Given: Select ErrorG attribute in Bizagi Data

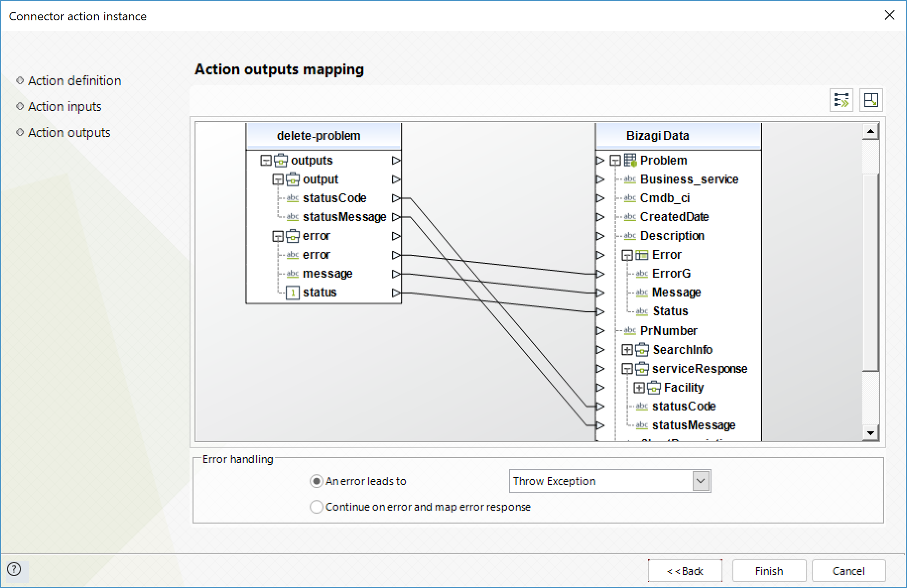Looking at the screenshot, I should point(671,274).
